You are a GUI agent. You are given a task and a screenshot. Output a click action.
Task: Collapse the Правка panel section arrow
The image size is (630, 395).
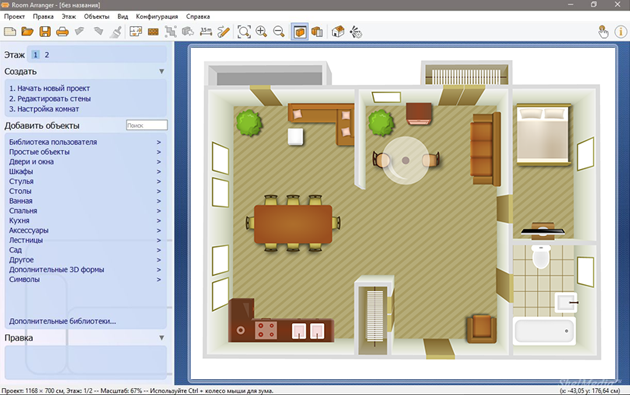(162, 338)
